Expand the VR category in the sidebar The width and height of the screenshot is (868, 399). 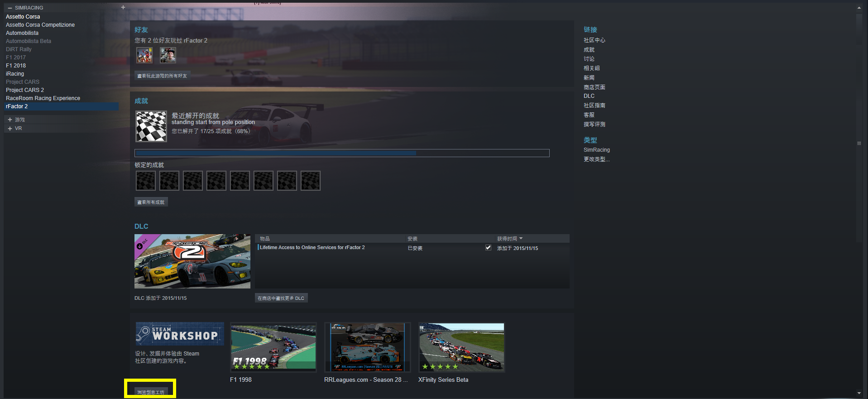10,128
